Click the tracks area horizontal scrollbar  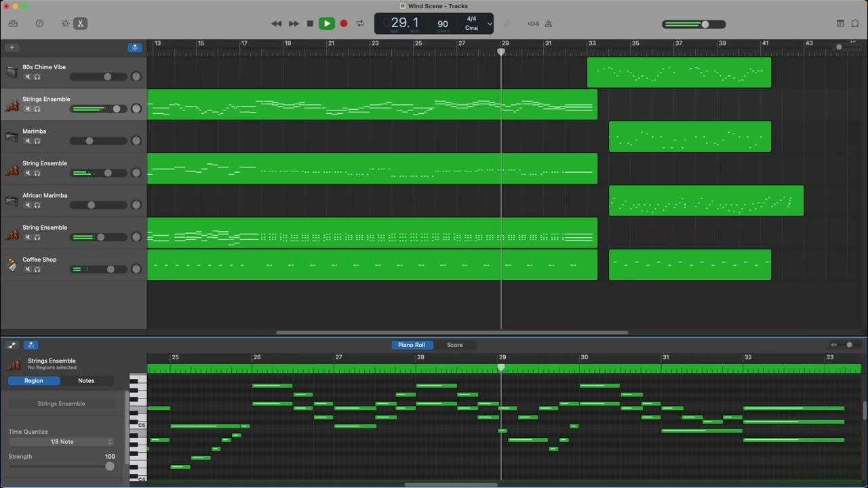(452, 333)
